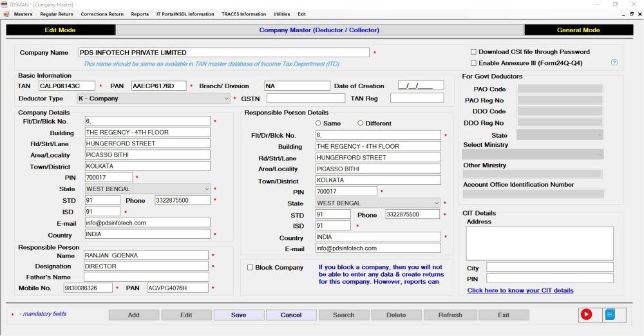Click the Edit button

pyautogui.click(x=186, y=315)
